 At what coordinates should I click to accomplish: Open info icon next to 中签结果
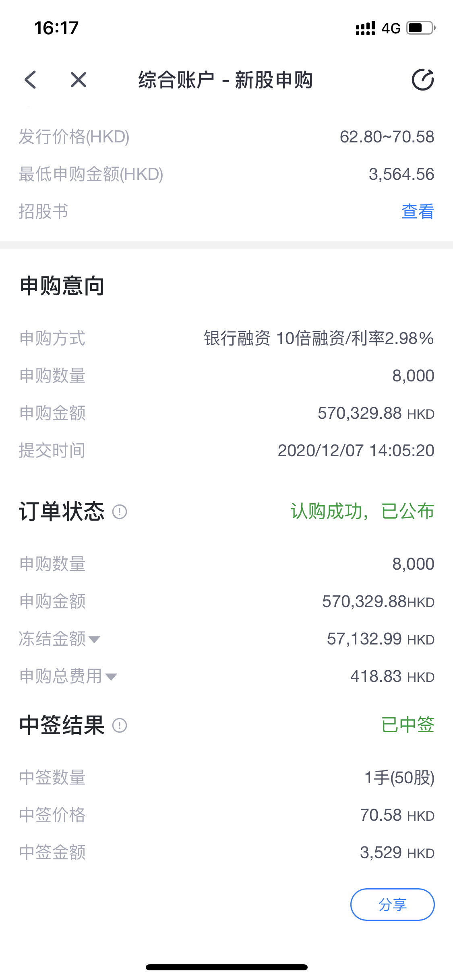click(120, 725)
